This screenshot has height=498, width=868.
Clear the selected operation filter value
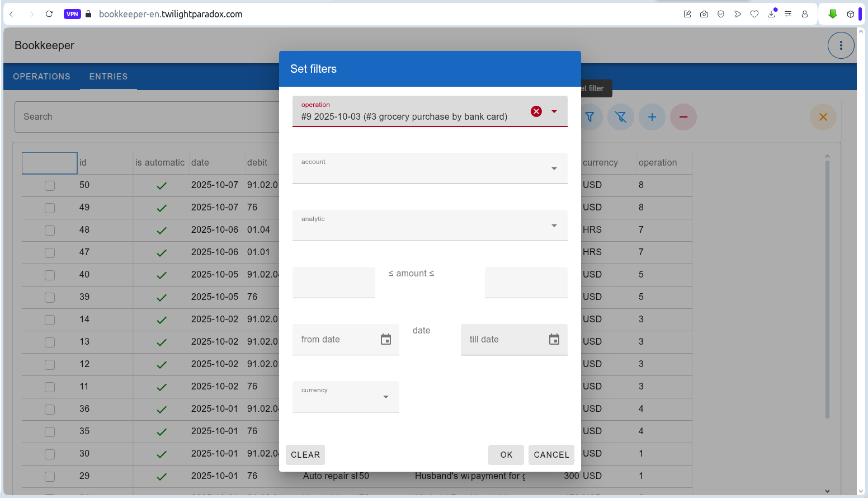pos(536,111)
